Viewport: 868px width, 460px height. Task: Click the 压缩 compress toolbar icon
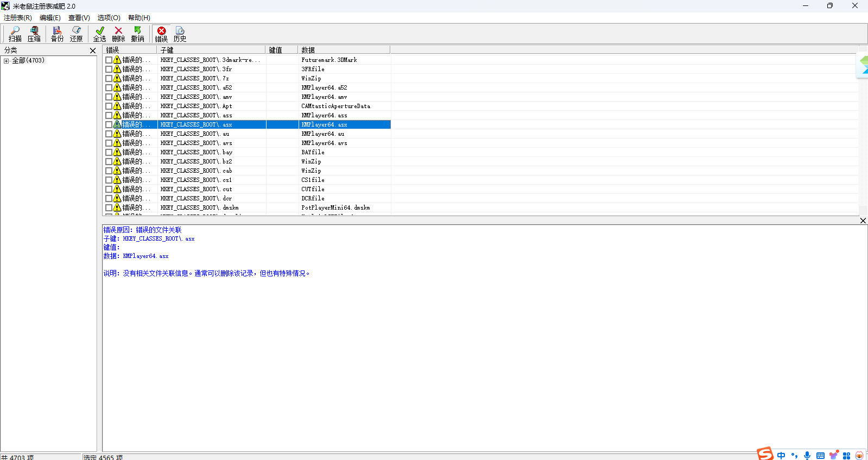[34, 34]
